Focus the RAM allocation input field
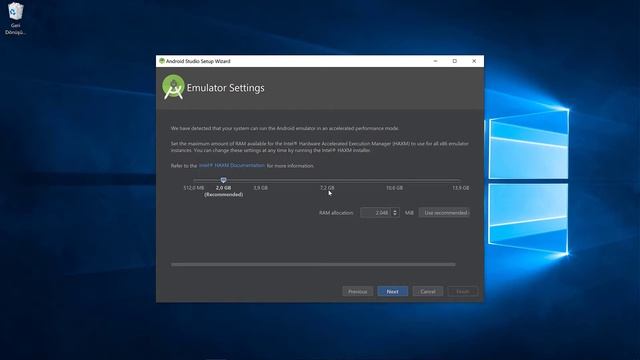Viewport: 640px width, 360px height. click(x=375, y=213)
